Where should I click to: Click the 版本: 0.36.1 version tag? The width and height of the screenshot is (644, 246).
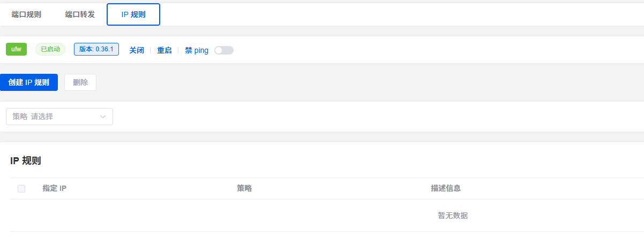pos(96,49)
